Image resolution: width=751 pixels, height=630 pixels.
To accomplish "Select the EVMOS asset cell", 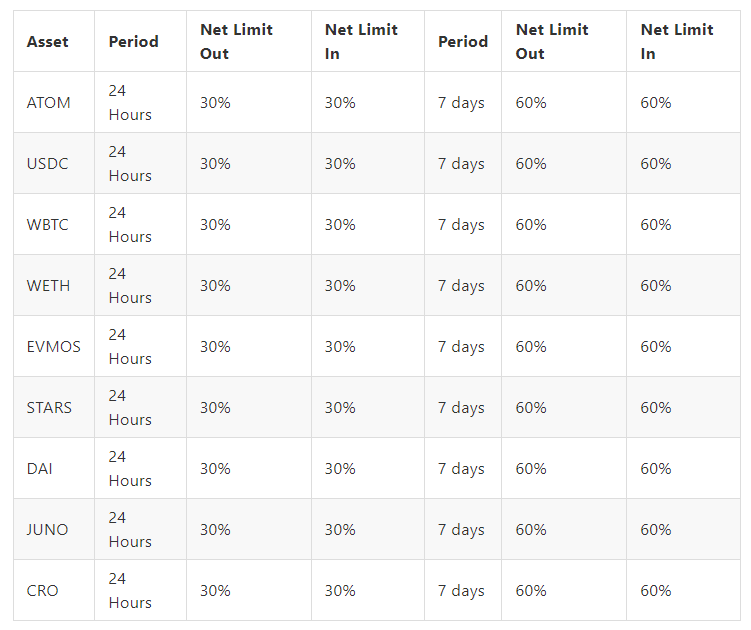I will [x=54, y=347].
